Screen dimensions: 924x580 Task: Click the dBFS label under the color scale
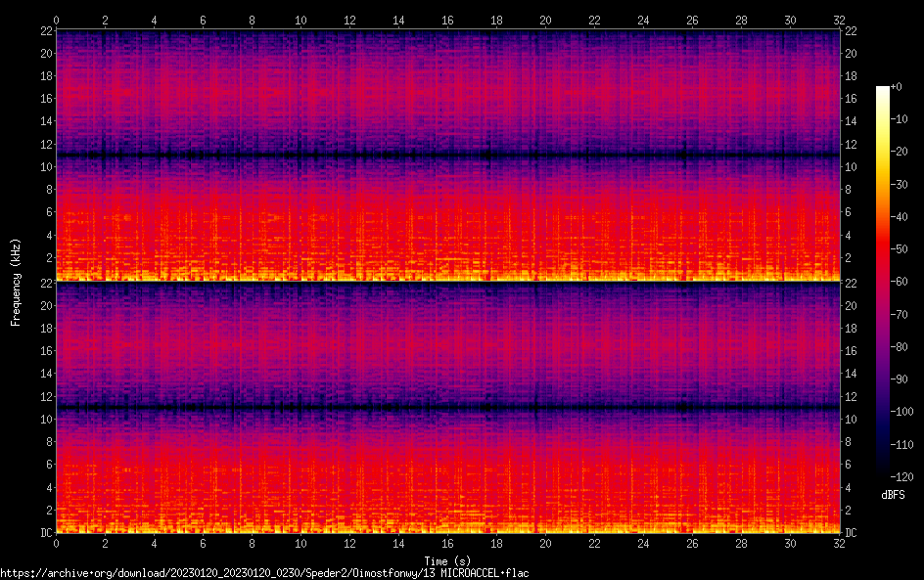[893, 496]
